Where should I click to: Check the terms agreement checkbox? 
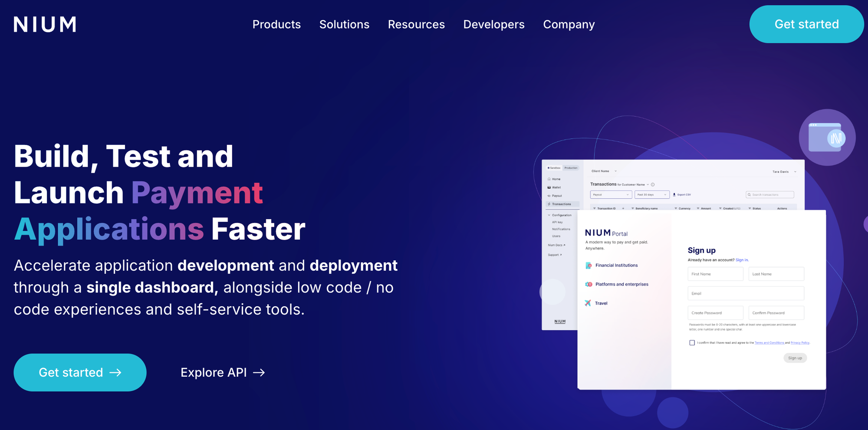tap(692, 343)
